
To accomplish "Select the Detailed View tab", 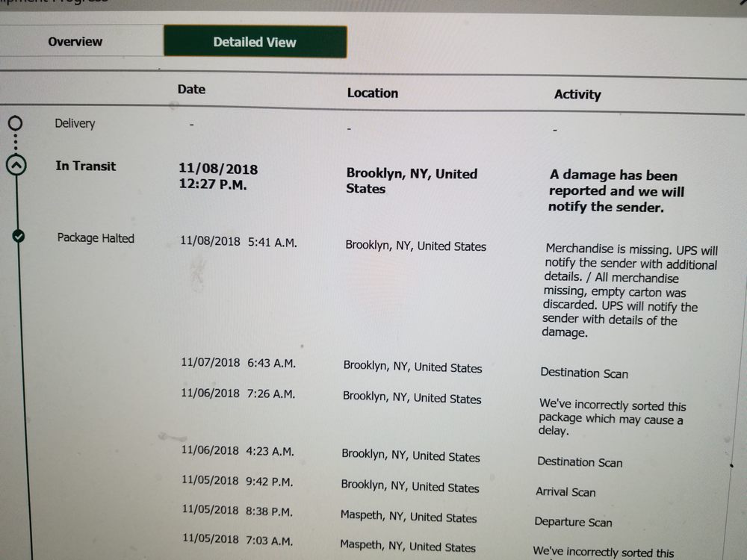I will (x=255, y=42).
